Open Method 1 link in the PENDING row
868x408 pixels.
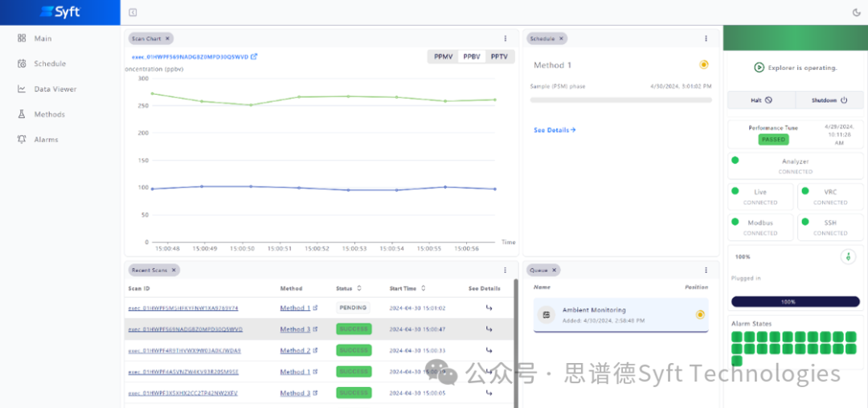point(299,308)
